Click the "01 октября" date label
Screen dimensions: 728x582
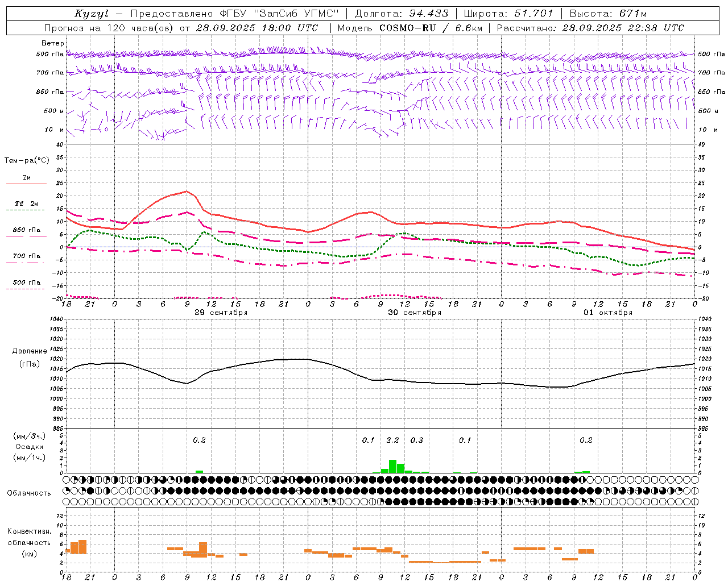point(608,313)
